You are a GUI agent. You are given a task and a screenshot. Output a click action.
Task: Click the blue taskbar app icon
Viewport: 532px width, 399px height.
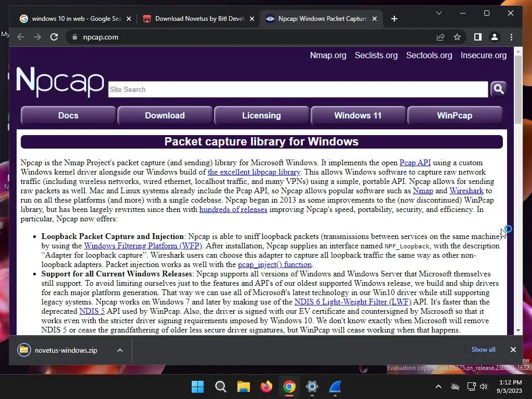pyautogui.click(x=335, y=387)
